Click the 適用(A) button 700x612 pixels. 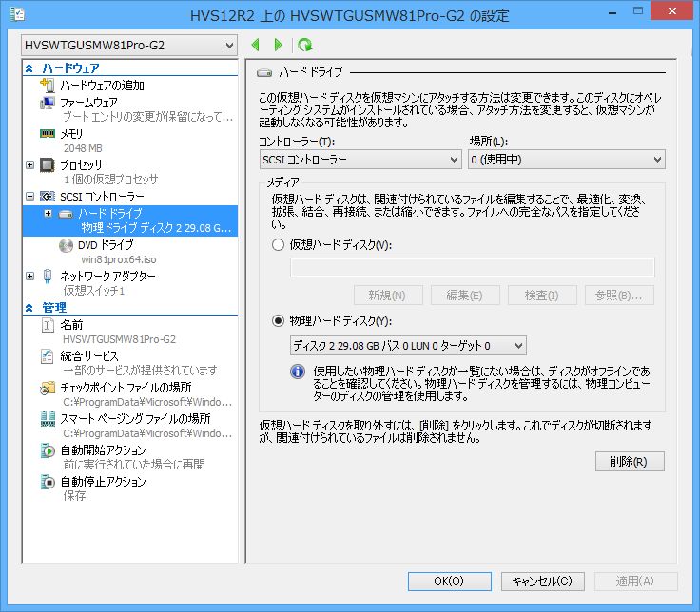tap(635, 582)
